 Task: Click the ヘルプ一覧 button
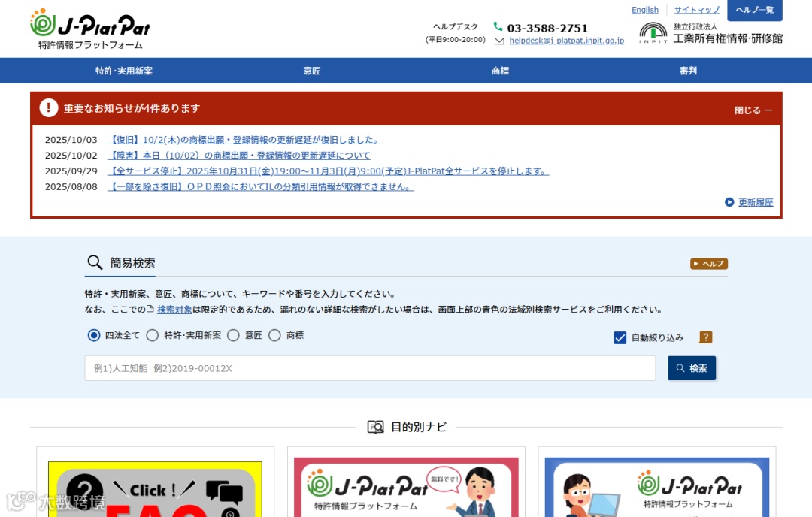coord(755,10)
